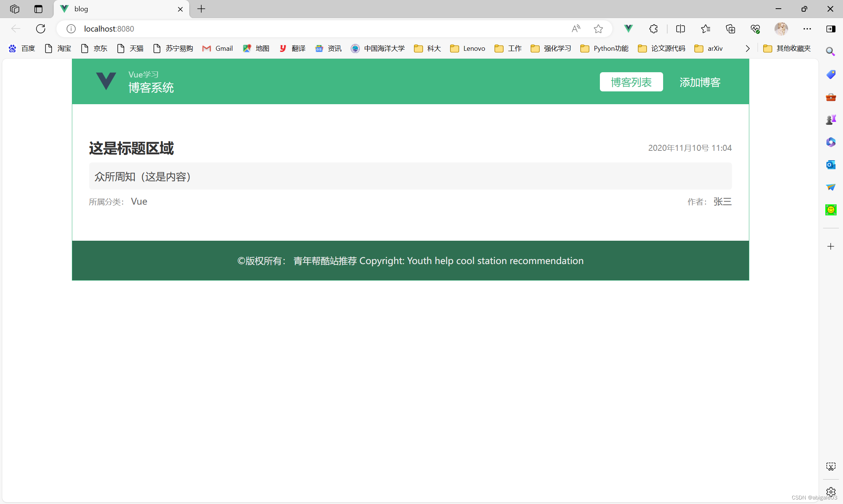Image resolution: width=843 pixels, height=504 pixels.
Task: Select the 博客列表 nav tab
Action: pyautogui.click(x=631, y=82)
